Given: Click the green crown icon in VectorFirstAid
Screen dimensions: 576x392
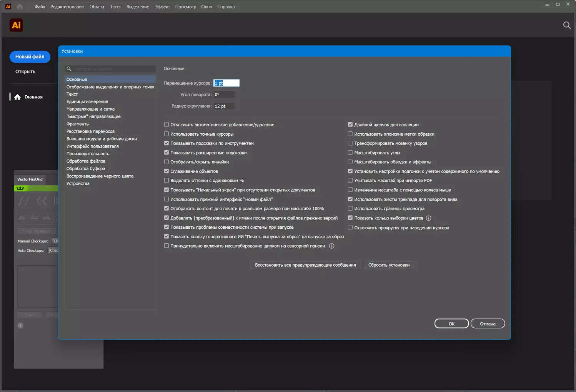Looking at the screenshot, I should coord(20,188).
